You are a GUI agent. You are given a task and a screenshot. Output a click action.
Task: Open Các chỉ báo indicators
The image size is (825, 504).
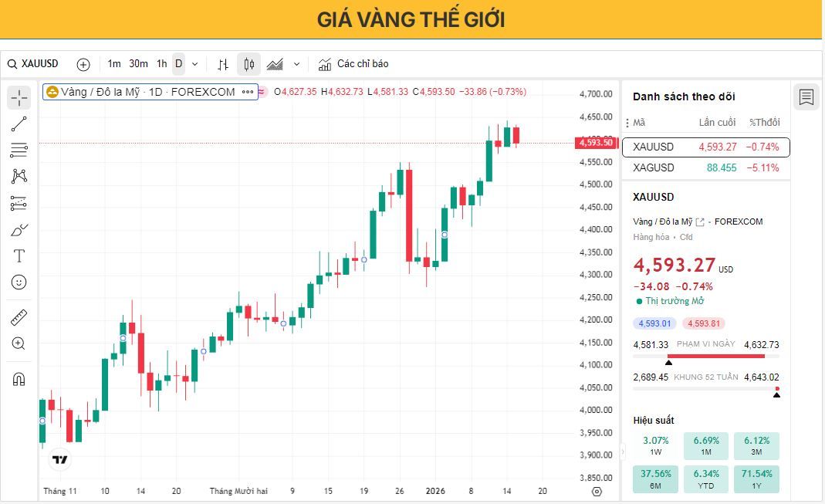353,64
